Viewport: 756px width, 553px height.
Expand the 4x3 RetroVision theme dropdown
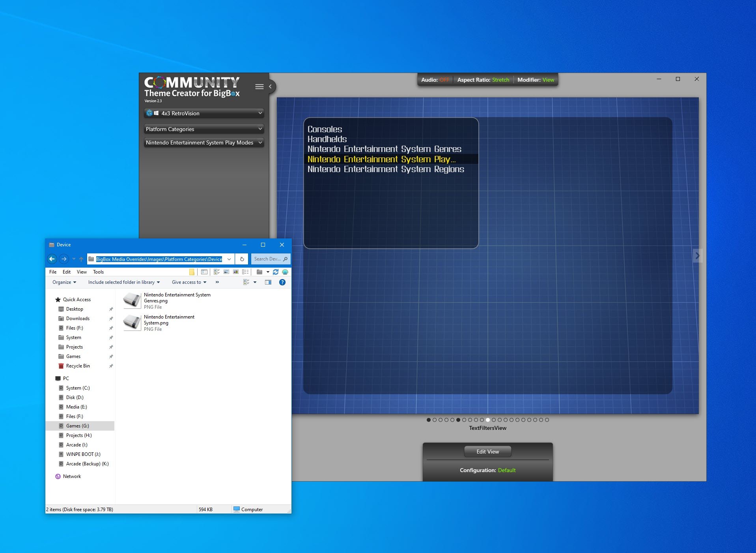(x=204, y=113)
